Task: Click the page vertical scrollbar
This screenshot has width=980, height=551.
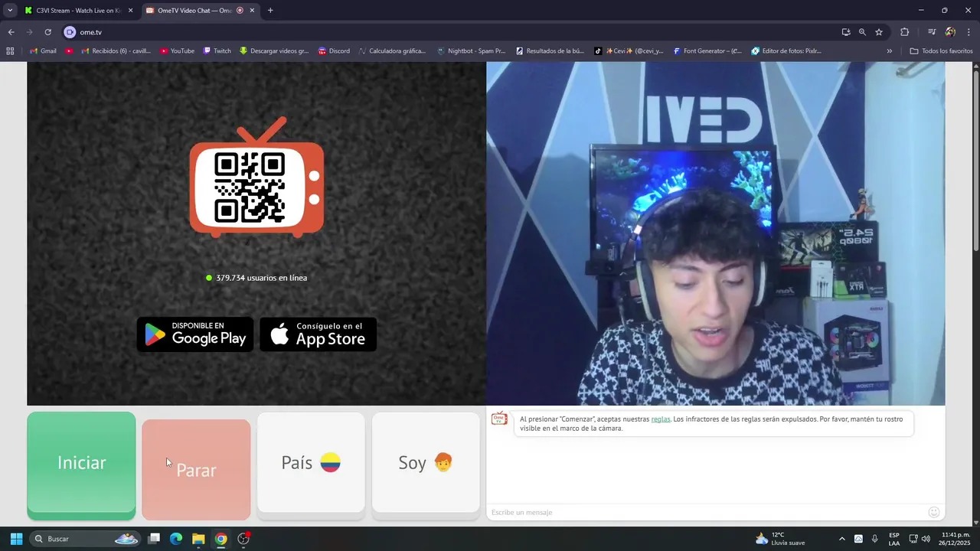Action: click(x=975, y=161)
